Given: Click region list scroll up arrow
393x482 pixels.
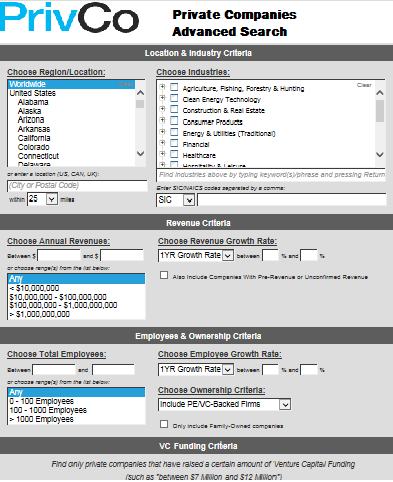Looking at the screenshot, I should 141,93.
